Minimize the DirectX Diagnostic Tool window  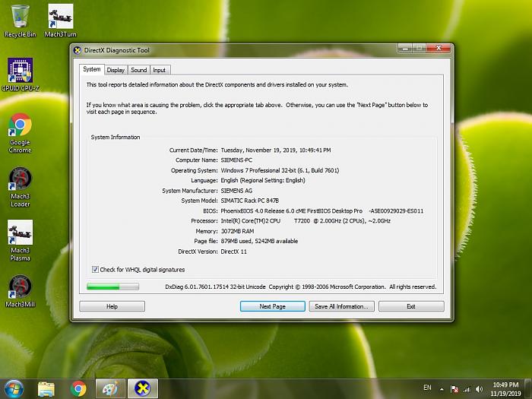point(405,49)
